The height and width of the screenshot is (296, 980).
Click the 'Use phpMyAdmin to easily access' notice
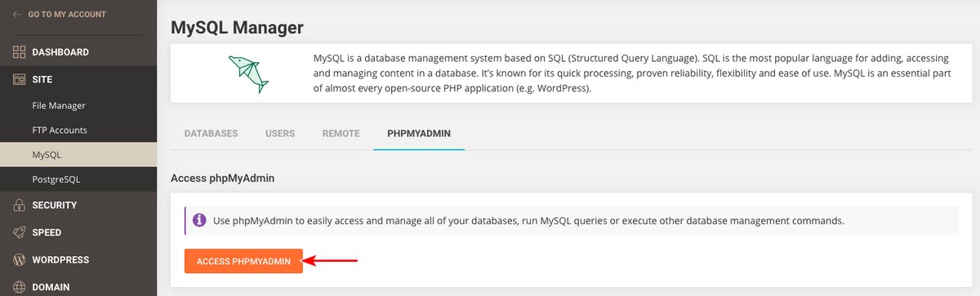571,221
